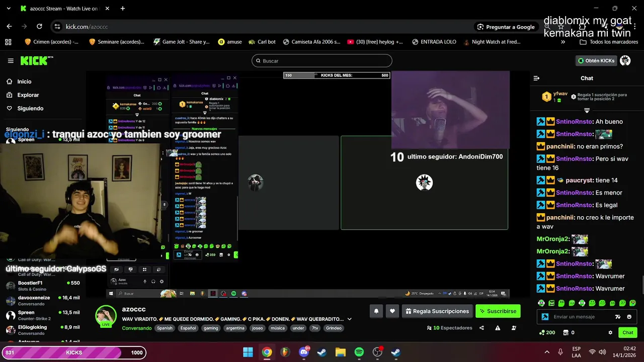Viewport: 644px width, 362px height.
Task: Click the argentina tag
Action: (x=235, y=328)
